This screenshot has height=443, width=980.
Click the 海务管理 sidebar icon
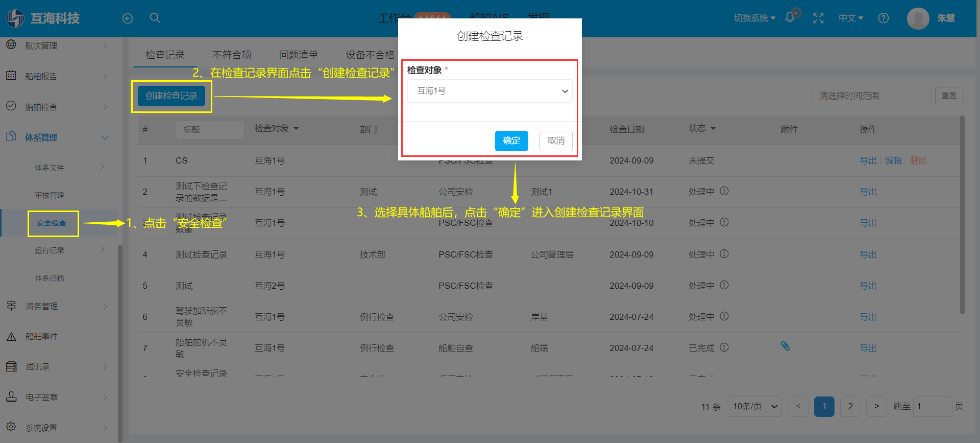[11, 306]
